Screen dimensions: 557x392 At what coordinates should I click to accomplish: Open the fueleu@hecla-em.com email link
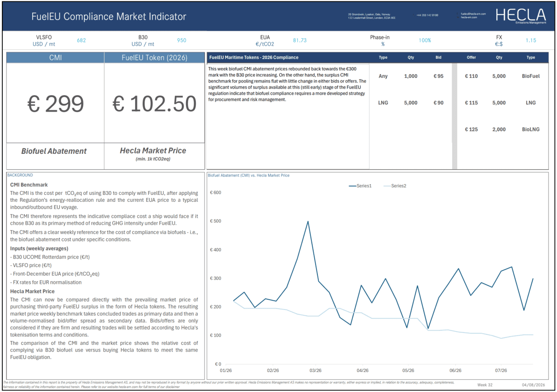click(473, 14)
